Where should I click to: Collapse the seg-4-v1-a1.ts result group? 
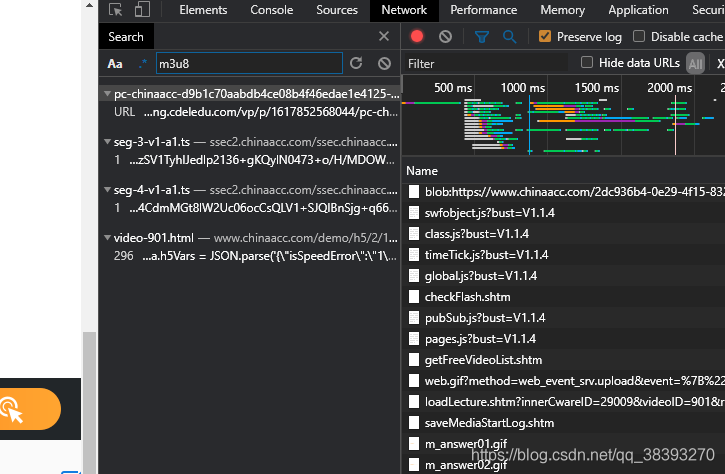point(107,190)
